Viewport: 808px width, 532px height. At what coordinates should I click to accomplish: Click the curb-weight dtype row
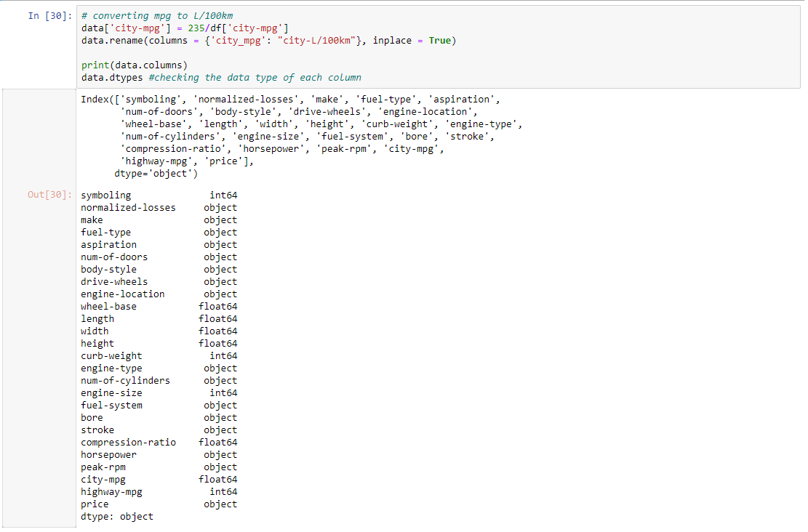click(x=159, y=356)
